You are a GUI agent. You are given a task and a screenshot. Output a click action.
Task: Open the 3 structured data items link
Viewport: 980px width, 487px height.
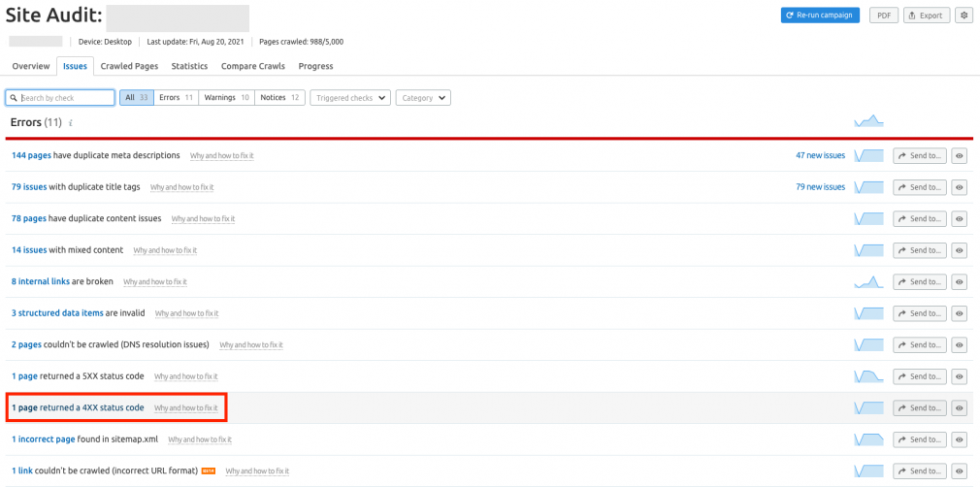point(57,312)
